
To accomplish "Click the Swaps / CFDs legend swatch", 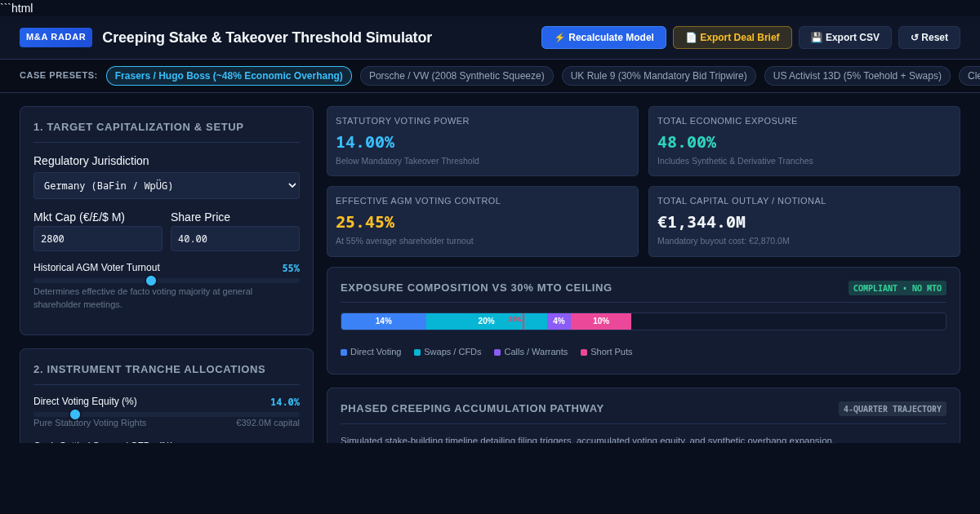I will [417, 352].
